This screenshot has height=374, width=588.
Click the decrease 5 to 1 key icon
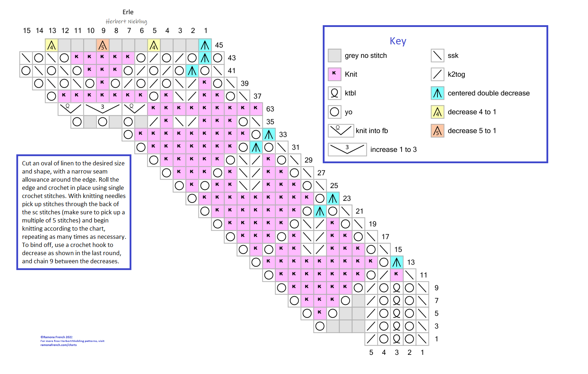coord(437,131)
